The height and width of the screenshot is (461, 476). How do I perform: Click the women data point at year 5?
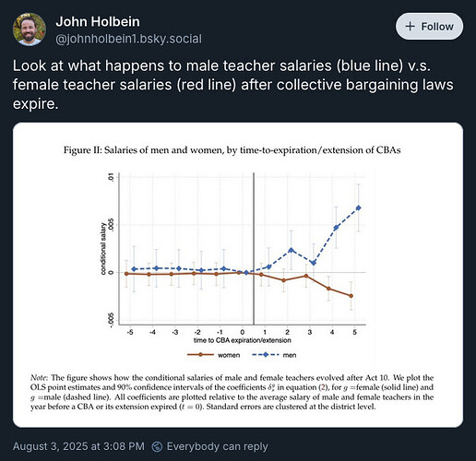(351, 296)
